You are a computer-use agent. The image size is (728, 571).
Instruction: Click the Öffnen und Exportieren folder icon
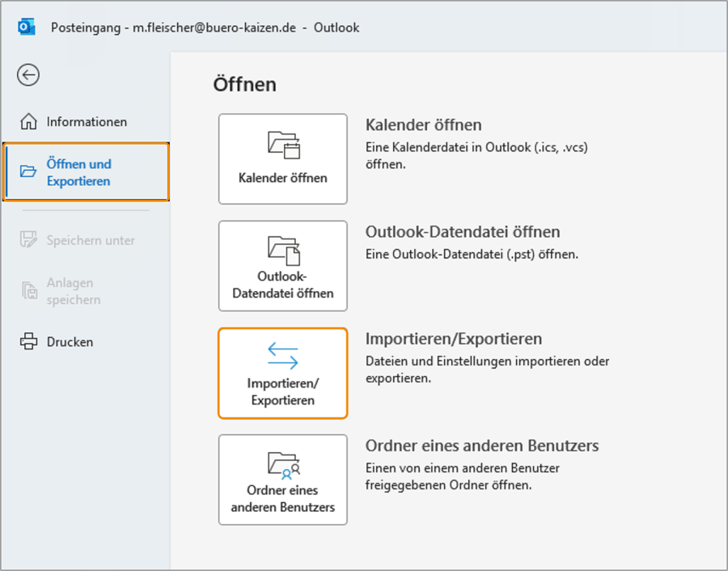27,171
